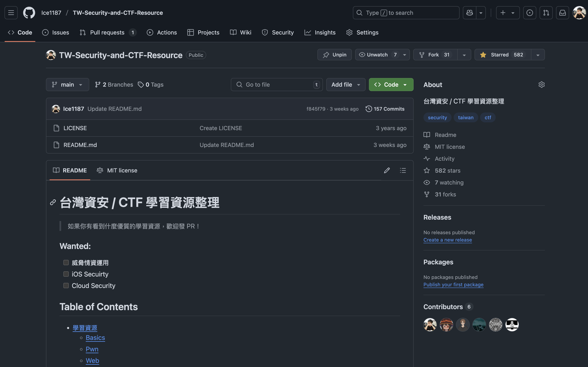The width and height of the screenshot is (588, 367).
Task: Click the red-hat anime contributor avatar
Action: [x=446, y=325]
